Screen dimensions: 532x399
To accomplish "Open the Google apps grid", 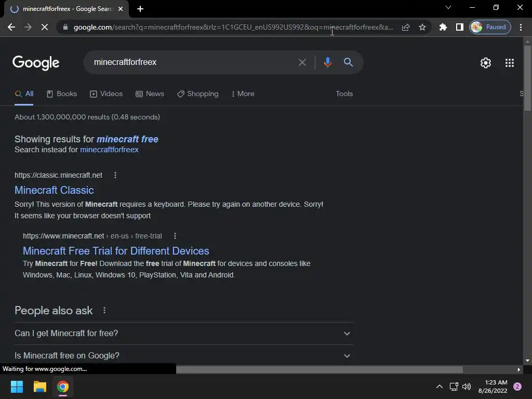I will click(x=509, y=63).
